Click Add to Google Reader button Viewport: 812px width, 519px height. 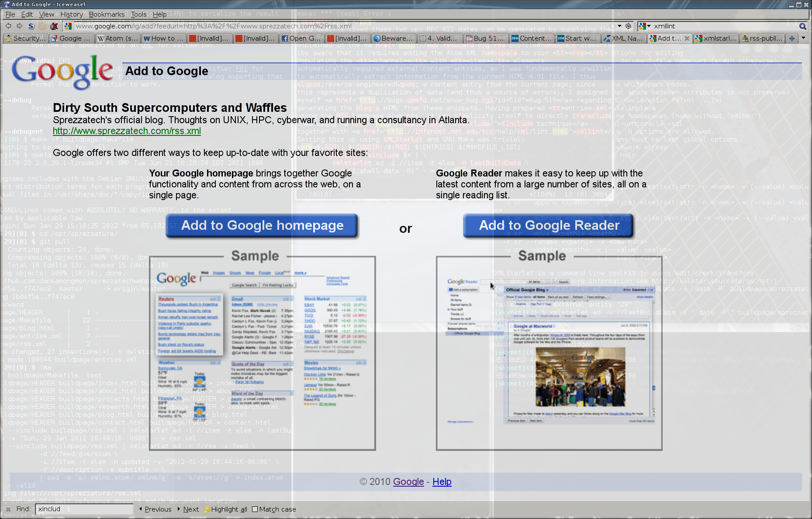coord(549,226)
